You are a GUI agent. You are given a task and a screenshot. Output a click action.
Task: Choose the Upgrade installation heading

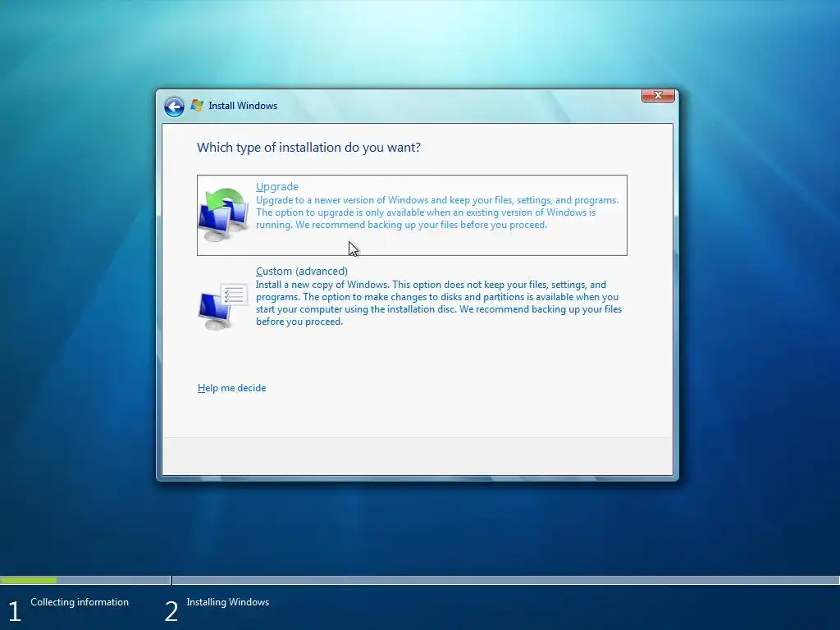point(277,186)
